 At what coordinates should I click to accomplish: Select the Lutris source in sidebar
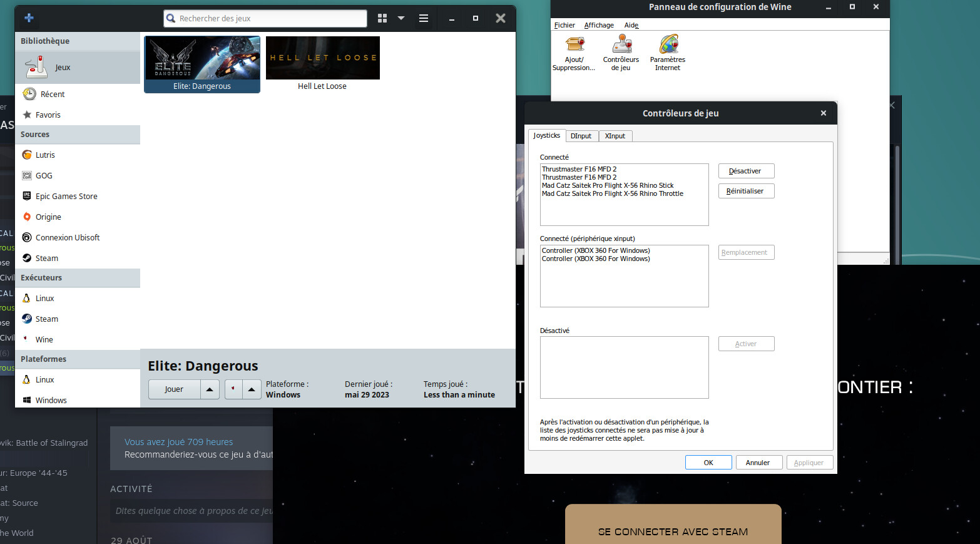[x=78, y=155]
